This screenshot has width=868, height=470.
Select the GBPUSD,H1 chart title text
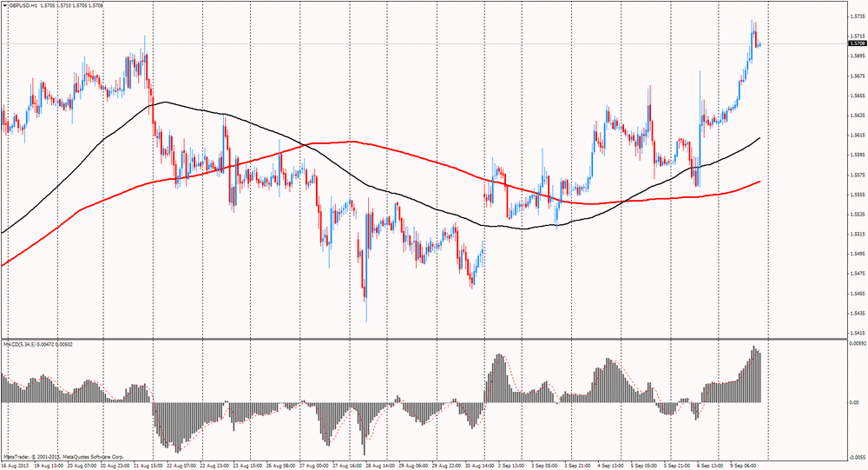pos(23,5)
